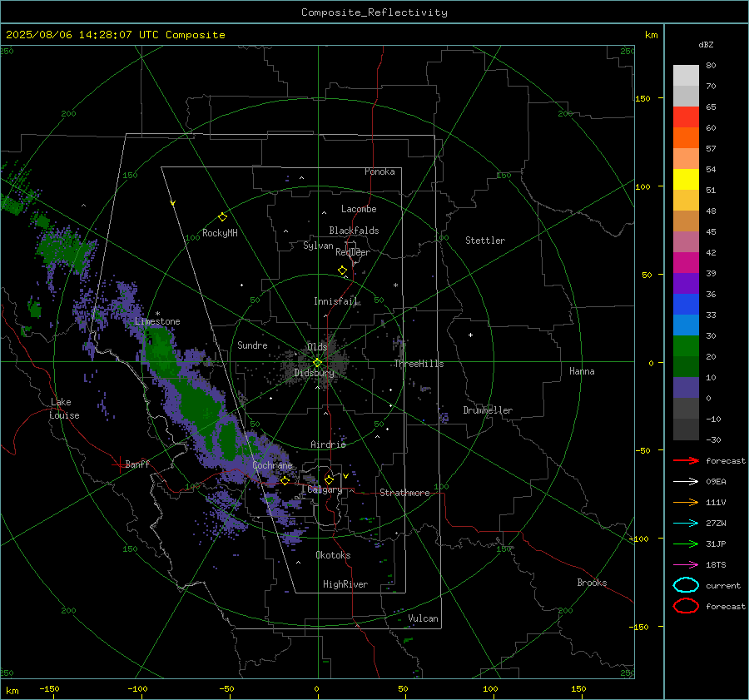749x700 pixels.
Task: Click the 54 dBZ yellow color swatch
Action: tap(686, 179)
